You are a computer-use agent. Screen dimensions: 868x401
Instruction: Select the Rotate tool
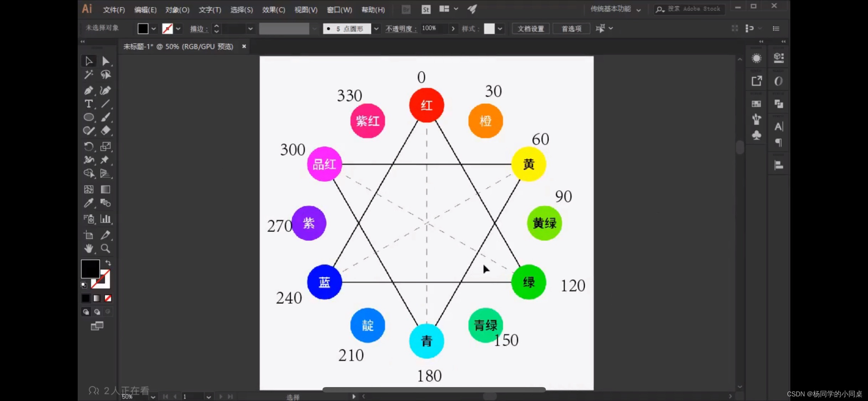tap(88, 146)
